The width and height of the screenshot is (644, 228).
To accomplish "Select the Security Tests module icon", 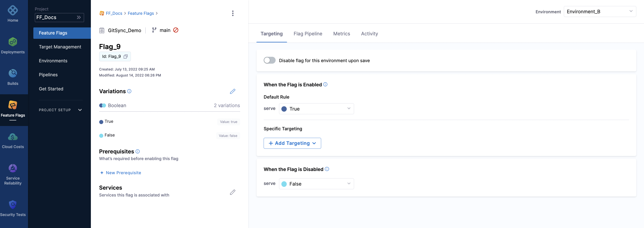I will pos(12,204).
